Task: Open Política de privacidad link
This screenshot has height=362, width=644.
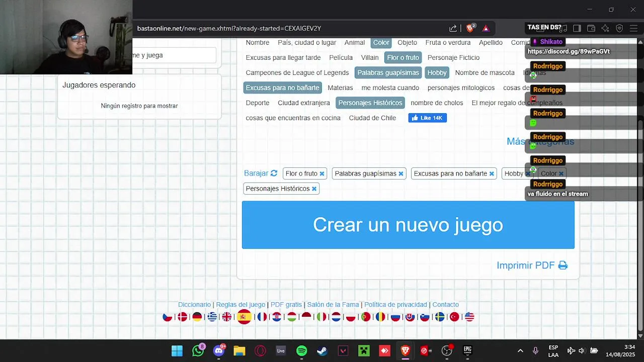Action: tap(395, 305)
